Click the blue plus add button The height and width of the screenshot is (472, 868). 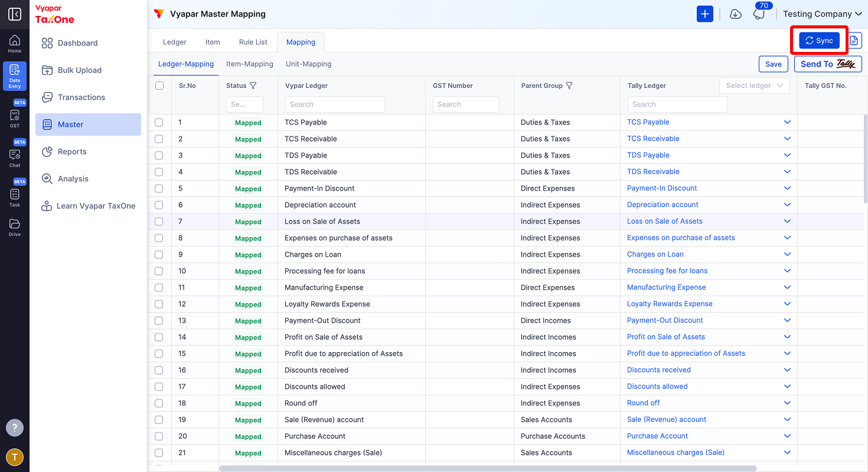(x=705, y=14)
